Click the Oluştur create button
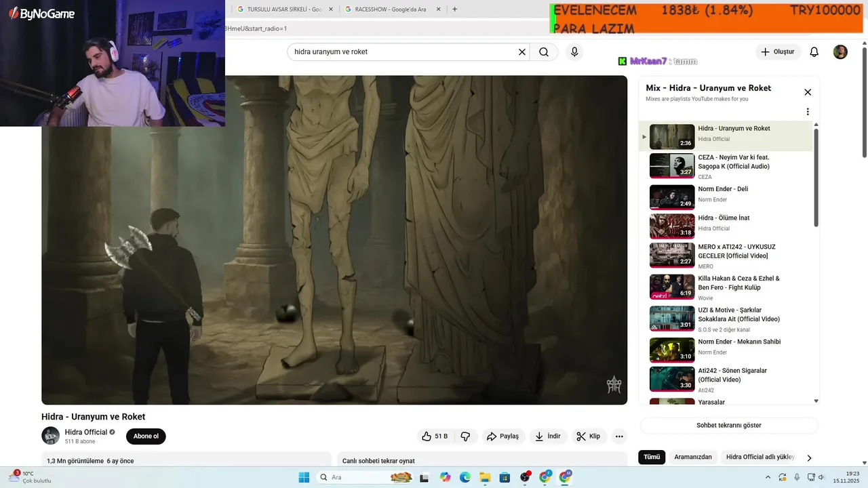The height and width of the screenshot is (488, 868). 778,52
